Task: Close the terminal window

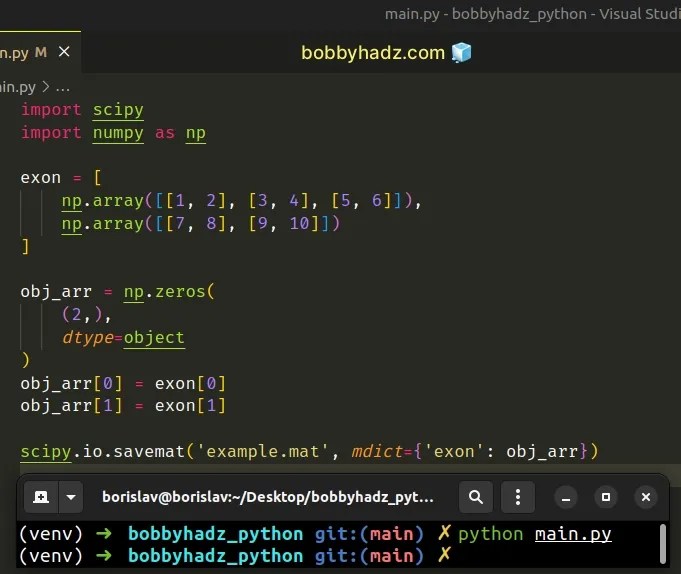Action: 646,498
